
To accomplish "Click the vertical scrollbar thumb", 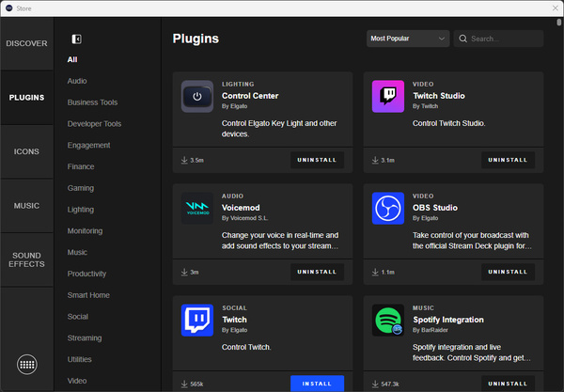I will [x=558, y=23].
